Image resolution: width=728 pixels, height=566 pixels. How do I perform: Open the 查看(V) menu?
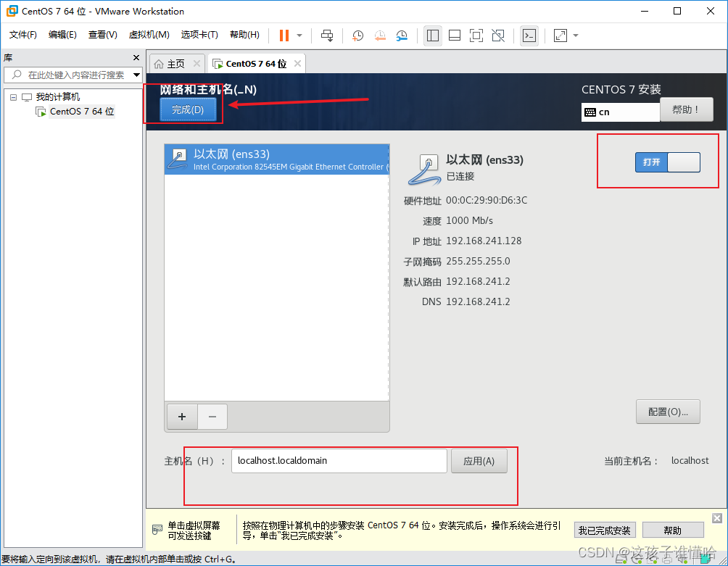(103, 35)
